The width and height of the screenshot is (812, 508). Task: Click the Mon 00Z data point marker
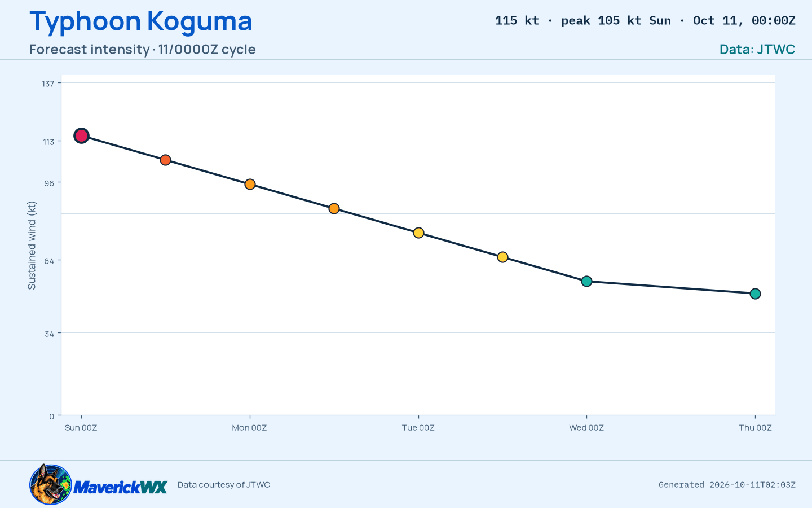click(250, 184)
